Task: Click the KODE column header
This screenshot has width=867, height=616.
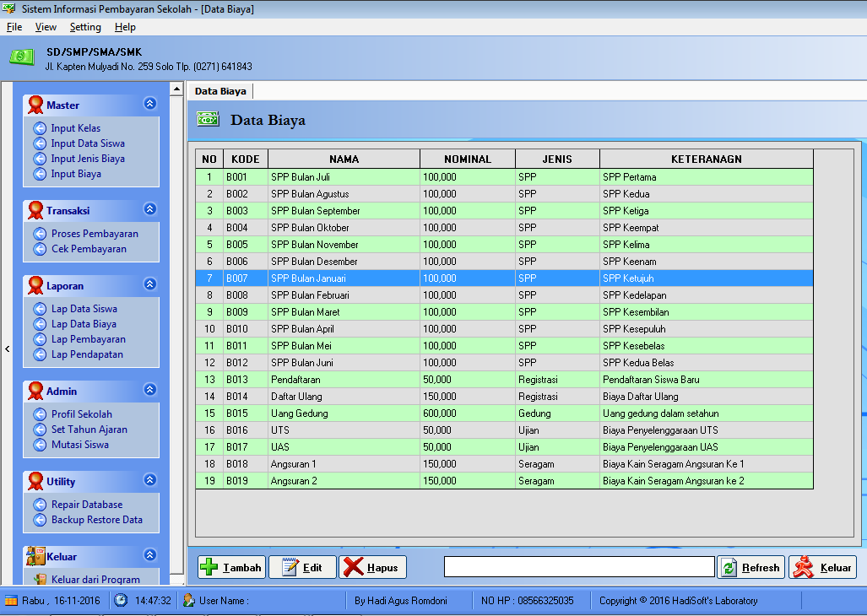Action: point(246,159)
